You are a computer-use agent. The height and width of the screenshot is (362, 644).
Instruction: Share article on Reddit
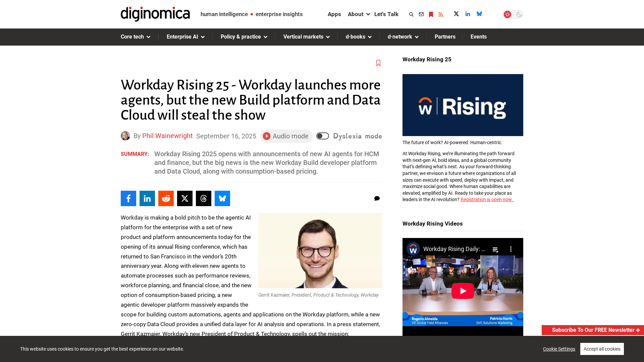[x=166, y=198]
